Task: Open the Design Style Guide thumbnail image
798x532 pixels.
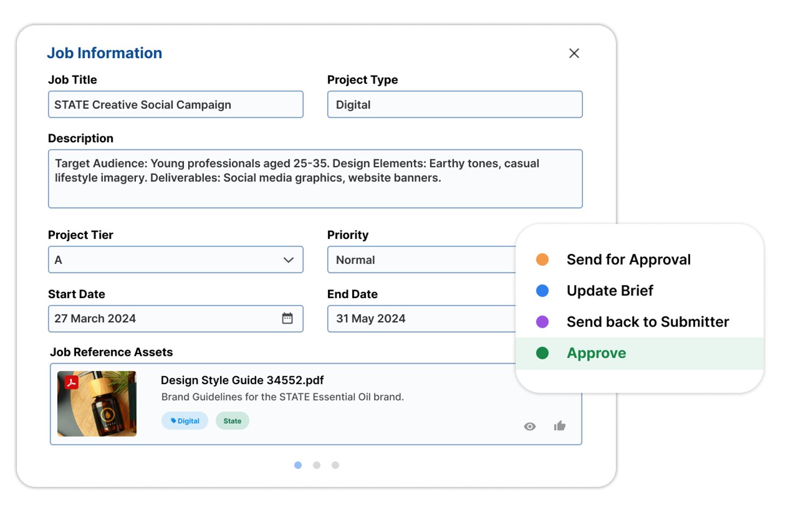Action: coord(97,404)
